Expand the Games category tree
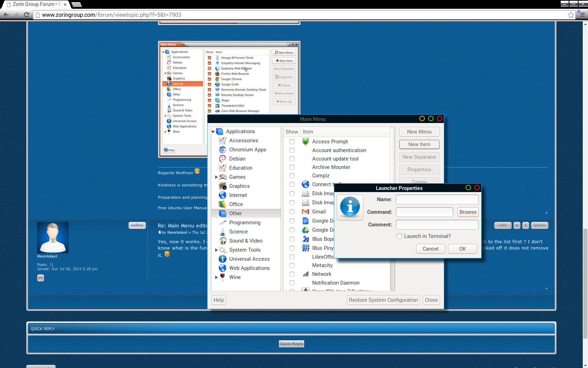Viewport: 588px width, 368px height. (x=216, y=177)
